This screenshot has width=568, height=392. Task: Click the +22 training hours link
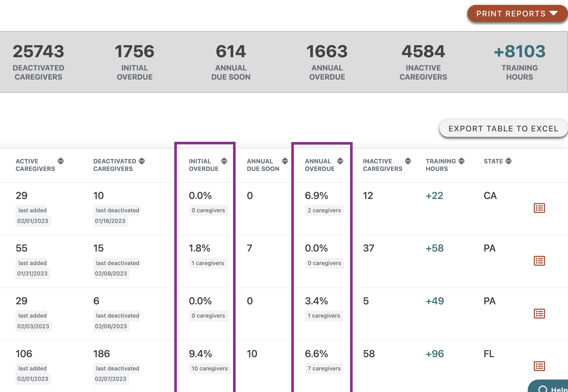click(x=435, y=196)
